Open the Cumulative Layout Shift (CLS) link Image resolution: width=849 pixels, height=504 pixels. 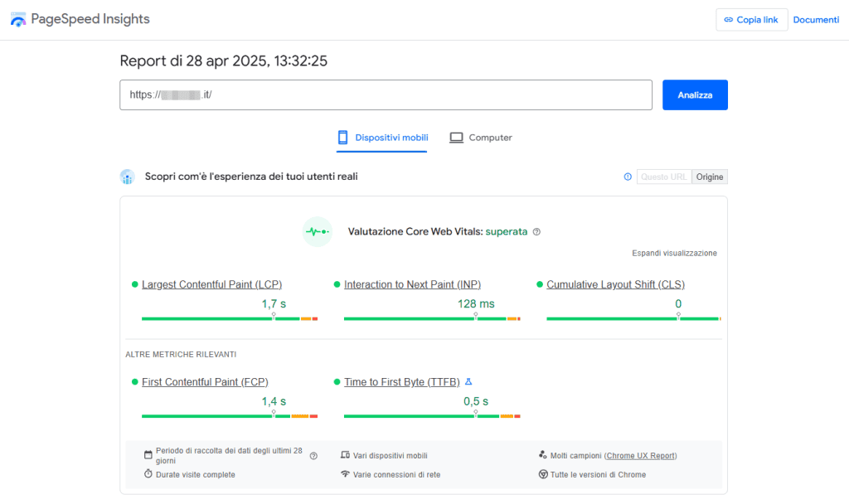[615, 284]
